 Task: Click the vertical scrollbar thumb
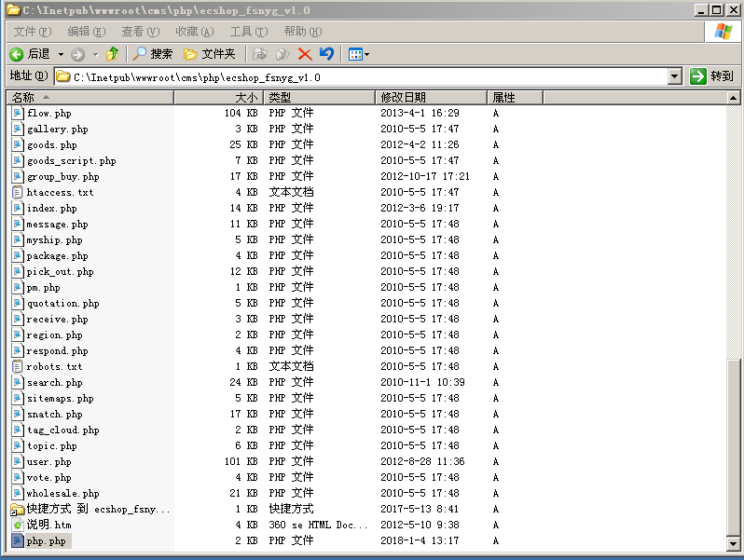coord(733,447)
